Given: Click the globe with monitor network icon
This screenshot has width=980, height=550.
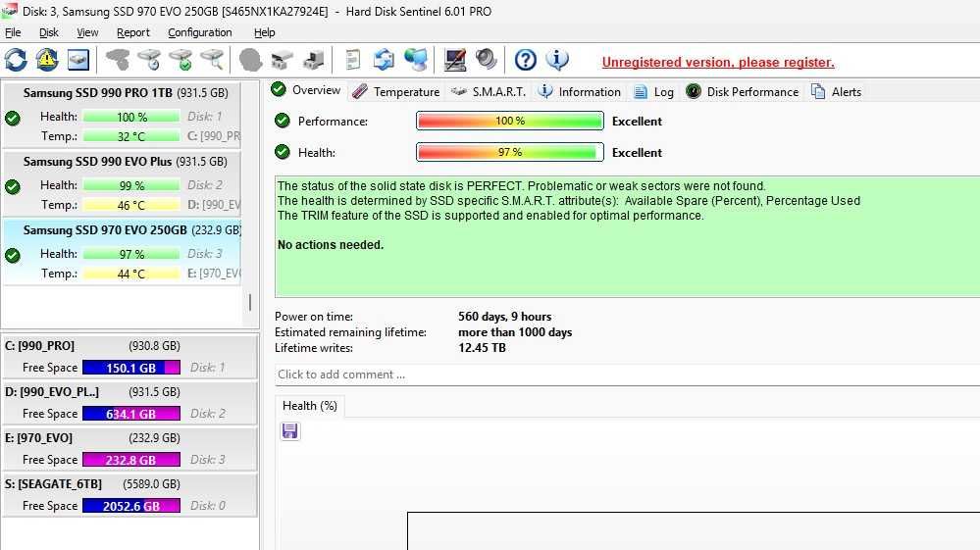Looking at the screenshot, I should tap(416, 60).
